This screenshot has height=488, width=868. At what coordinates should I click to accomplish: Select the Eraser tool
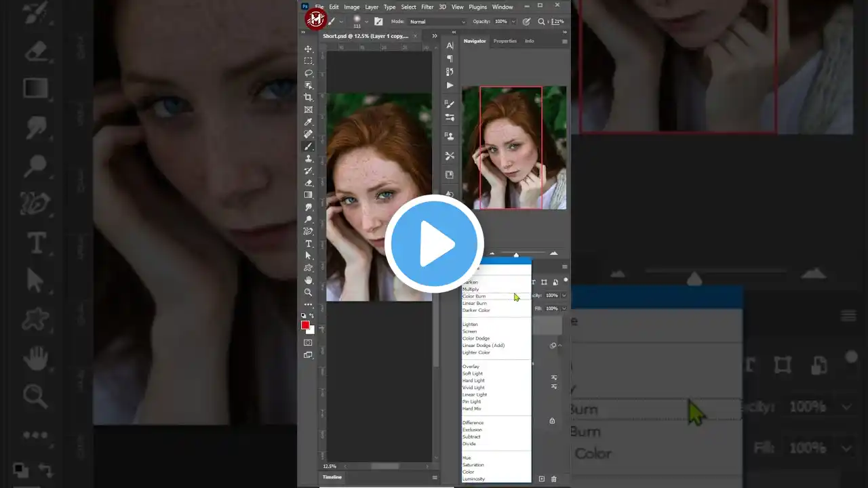pos(309,183)
